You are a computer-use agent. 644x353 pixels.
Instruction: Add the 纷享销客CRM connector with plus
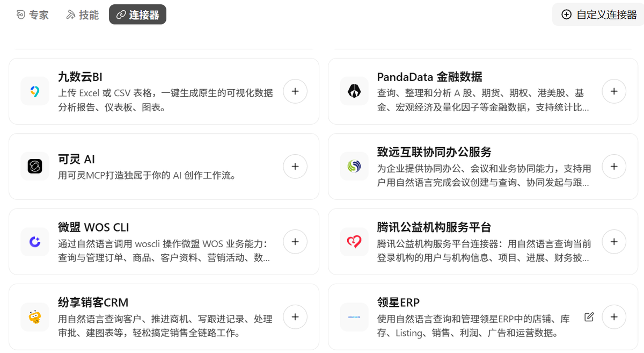pyautogui.click(x=295, y=317)
